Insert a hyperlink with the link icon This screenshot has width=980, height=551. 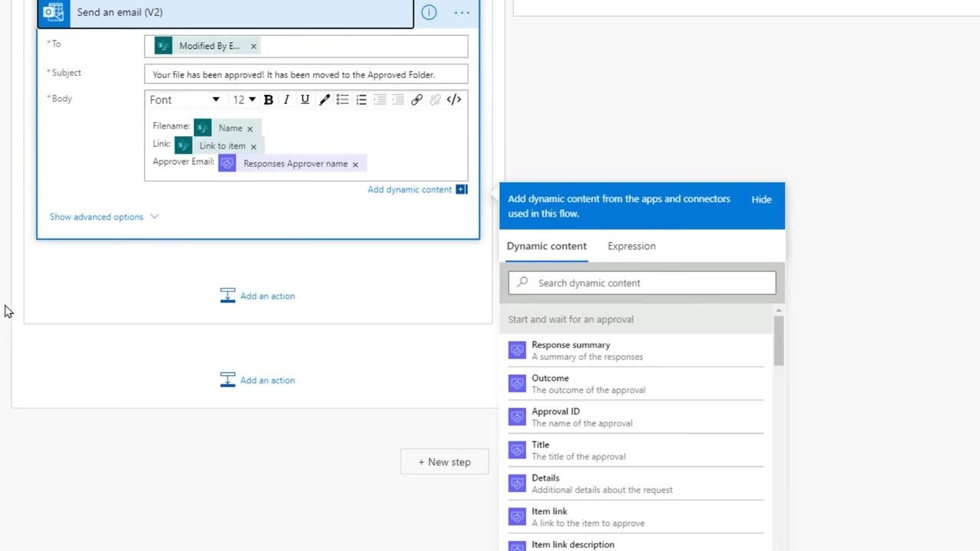pos(416,99)
